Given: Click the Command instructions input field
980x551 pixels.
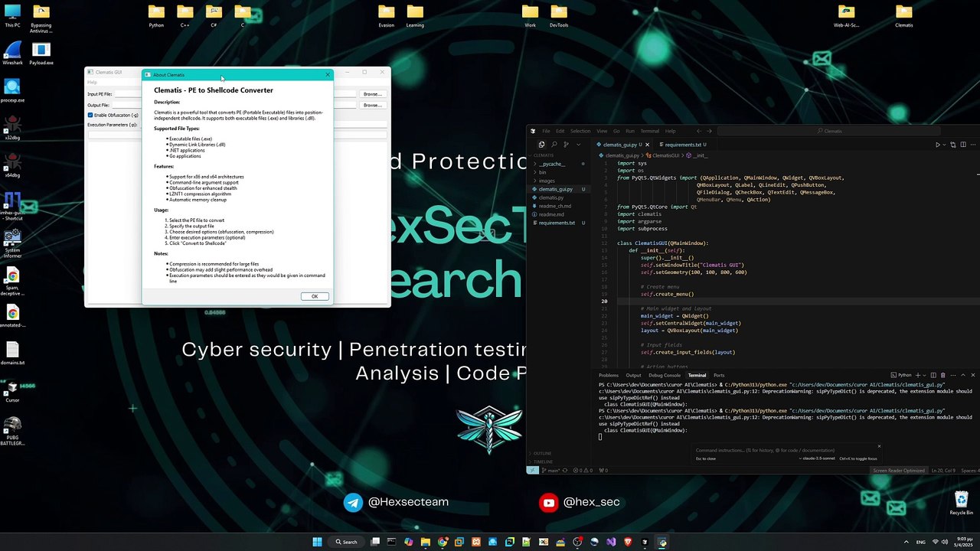Looking at the screenshot, I should [x=766, y=450].
